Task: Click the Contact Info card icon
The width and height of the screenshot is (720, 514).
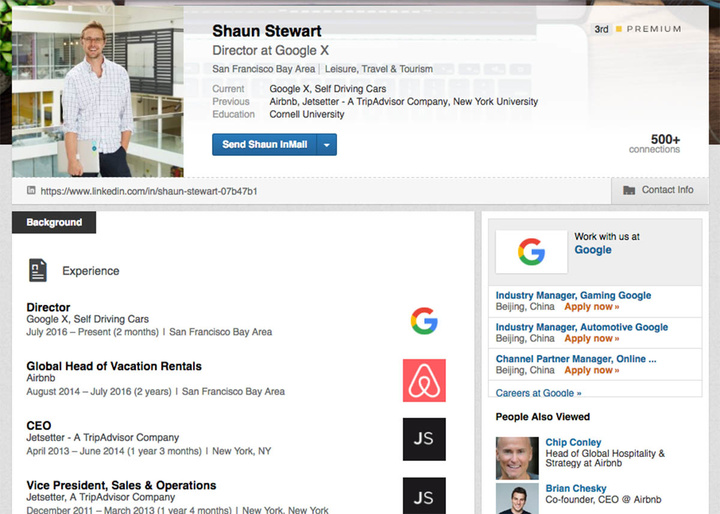Action: [x=629, y=190]
